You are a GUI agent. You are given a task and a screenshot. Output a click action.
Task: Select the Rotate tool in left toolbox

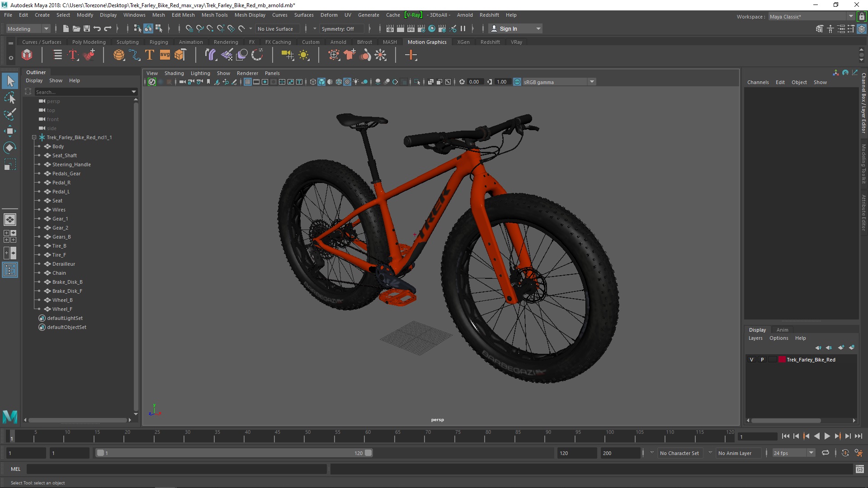click(x=9, y=148)
